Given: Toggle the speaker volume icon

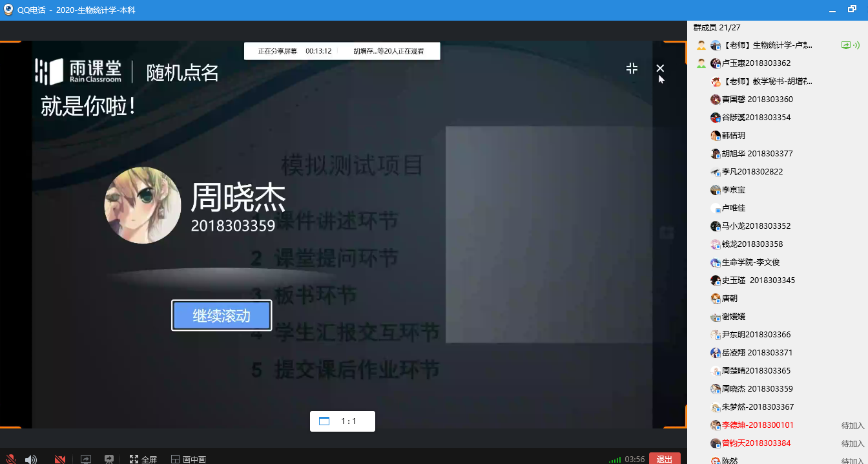Looking at the screenshot, I should coord(30,459).
